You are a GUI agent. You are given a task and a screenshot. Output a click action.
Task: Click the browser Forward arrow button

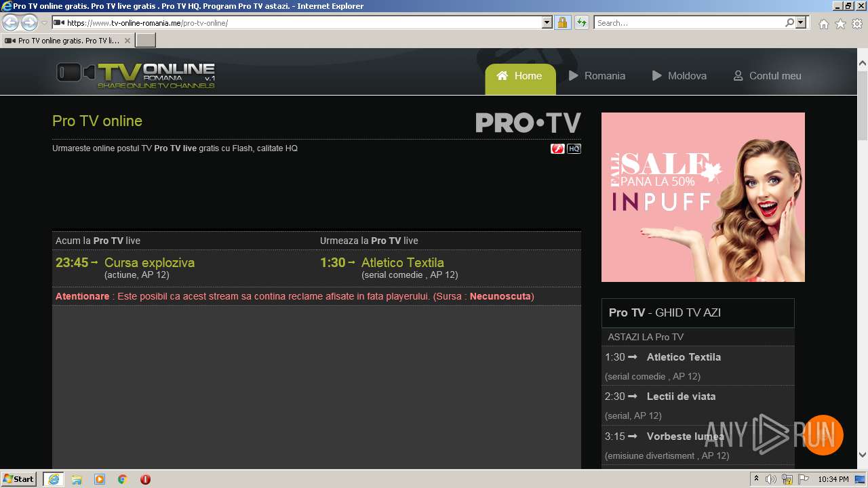pyautogui.click(x=29, y=23)
